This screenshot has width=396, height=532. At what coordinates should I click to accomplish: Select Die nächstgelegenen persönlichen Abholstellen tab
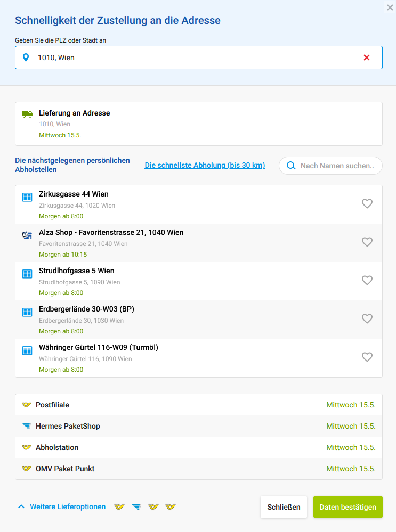coord(72,165)
